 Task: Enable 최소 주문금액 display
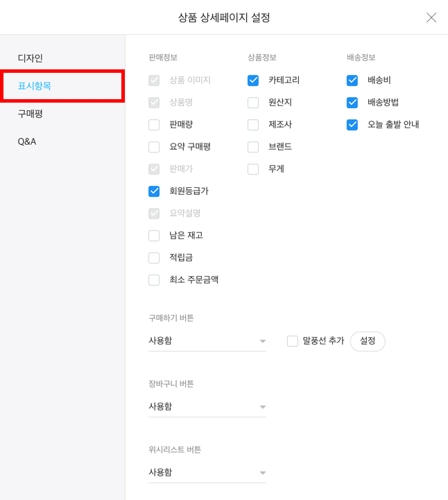point(154,280)
